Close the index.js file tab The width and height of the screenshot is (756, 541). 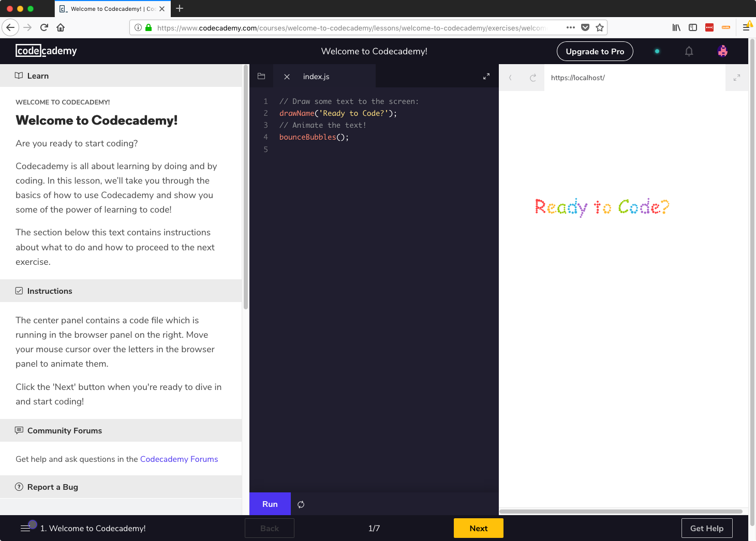[287, 77]
